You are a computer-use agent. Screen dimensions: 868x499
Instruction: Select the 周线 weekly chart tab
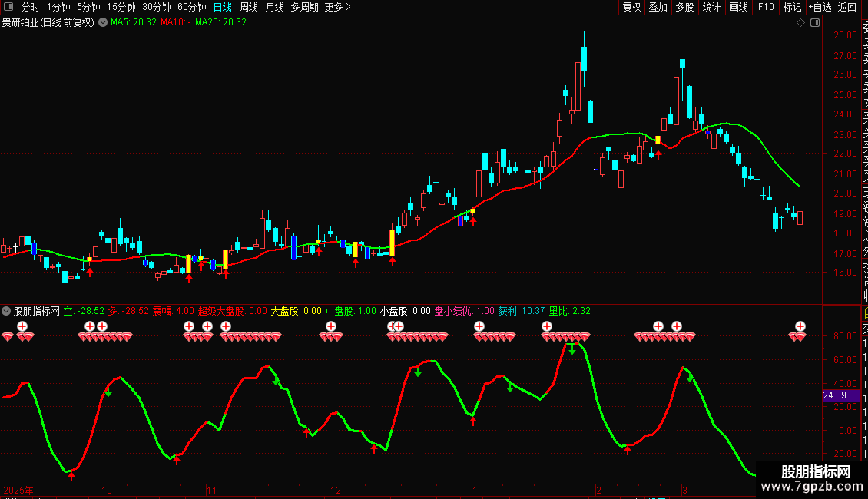click(x=249, y=7)
